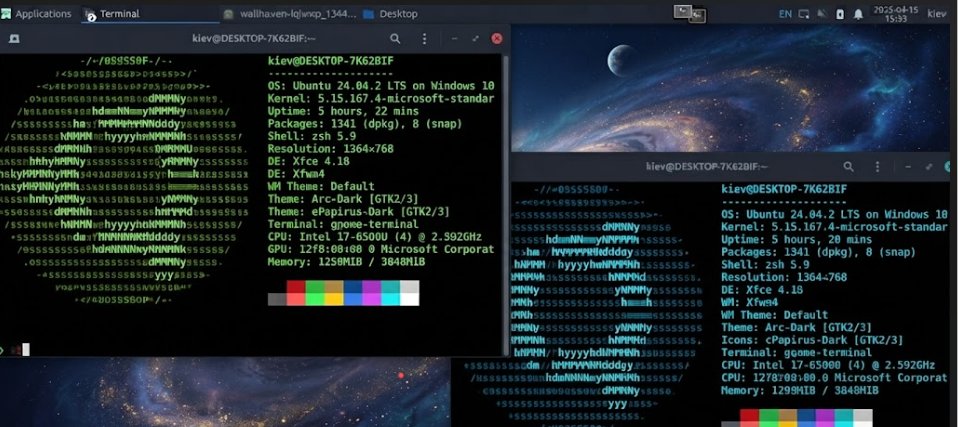The image size is (958, 427).
Task: Click the EN keyboard layout indicator
Action: tap(784, 13)
